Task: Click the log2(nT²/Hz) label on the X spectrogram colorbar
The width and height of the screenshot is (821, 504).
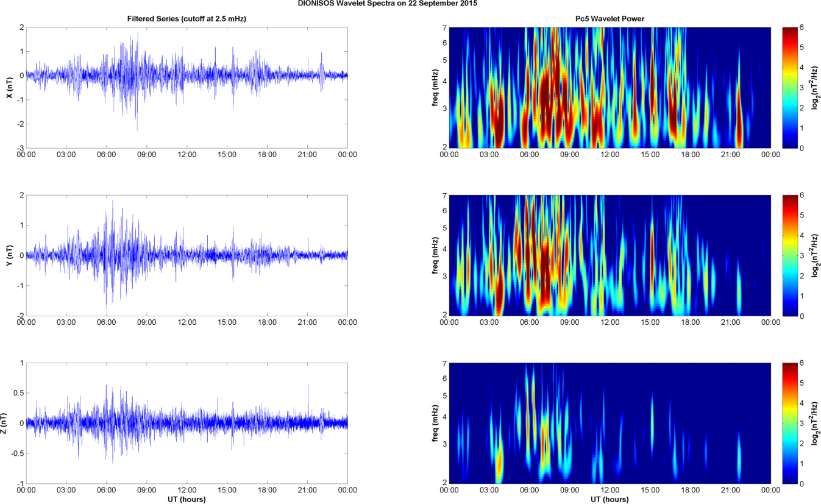Action: [815, 88]
